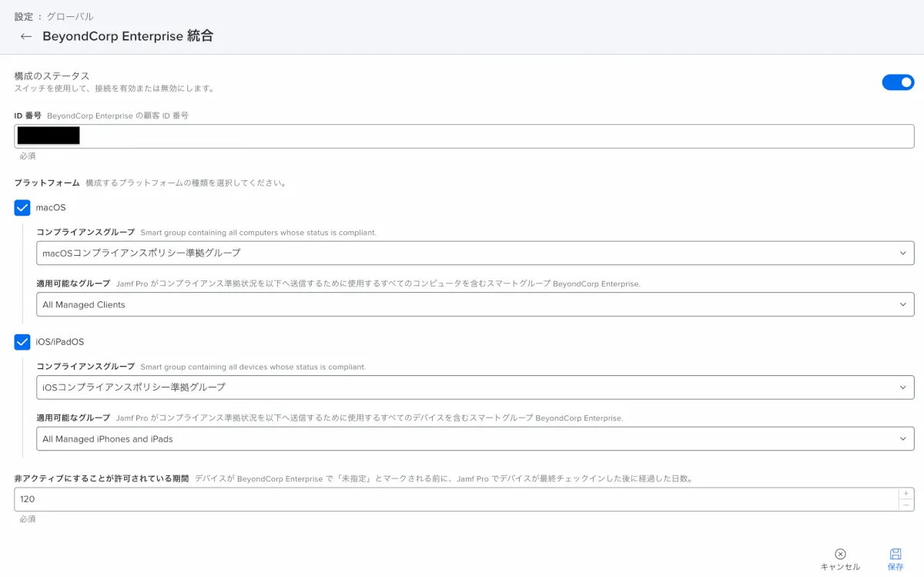Click the 非アクティブにすることが許可されている期間 label
Image resolution: width=924 pixels, height=577 pixels.
click(102, 478)
